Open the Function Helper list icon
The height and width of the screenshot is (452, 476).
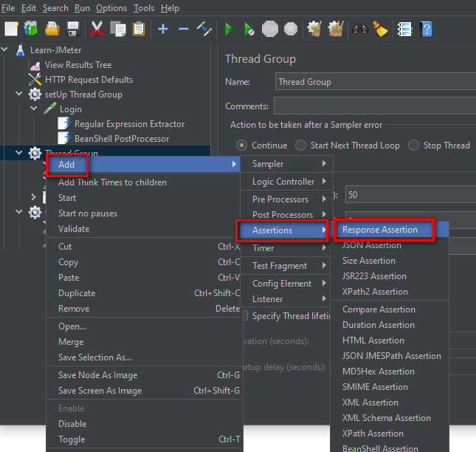point(404,29)
